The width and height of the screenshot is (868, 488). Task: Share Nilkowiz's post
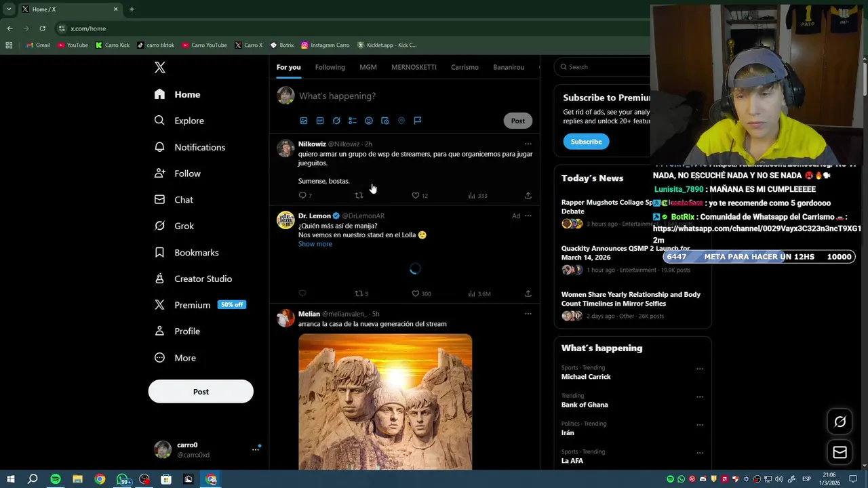click(x=528, y=195)
